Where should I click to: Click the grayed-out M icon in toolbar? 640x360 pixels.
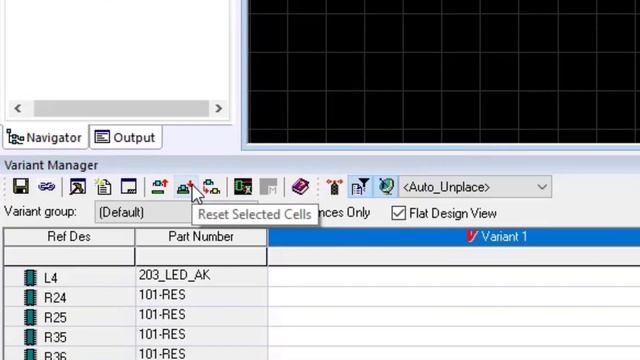[268, 187]
